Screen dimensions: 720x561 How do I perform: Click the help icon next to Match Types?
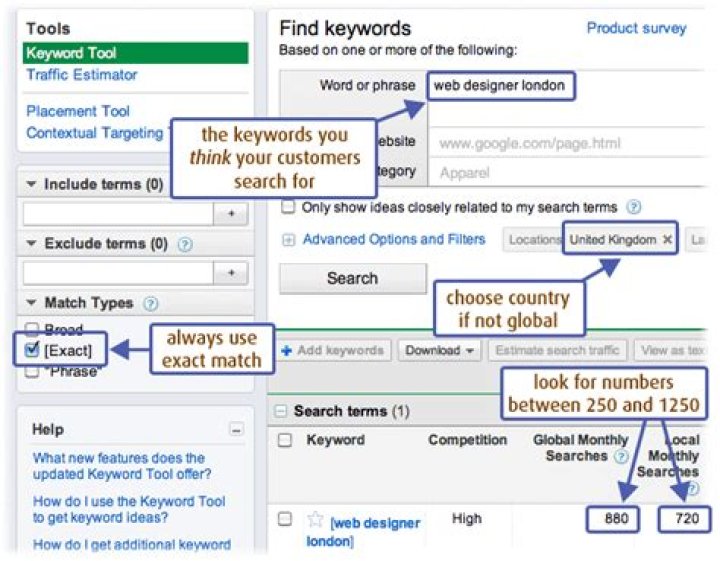point(150,303)
